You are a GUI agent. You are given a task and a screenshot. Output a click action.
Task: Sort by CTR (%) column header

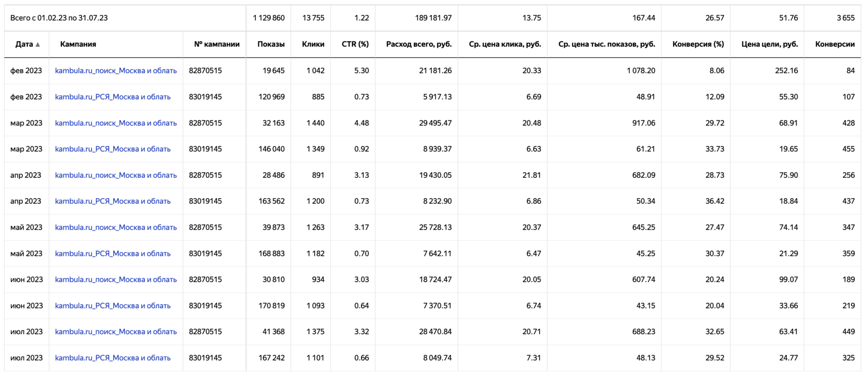355,44
